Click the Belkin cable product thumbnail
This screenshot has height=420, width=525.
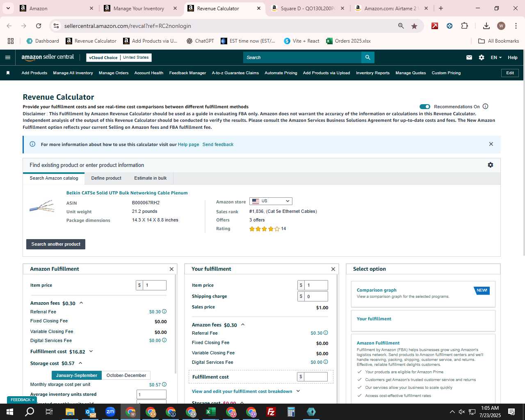[42, 206]
